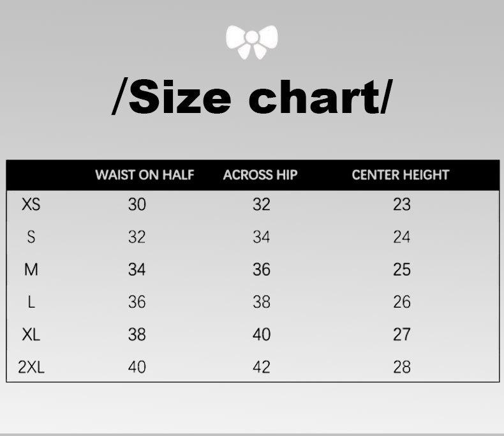Select the CENTER HEIGHT column header
The image size is (504, 436).
coord(401,175)
